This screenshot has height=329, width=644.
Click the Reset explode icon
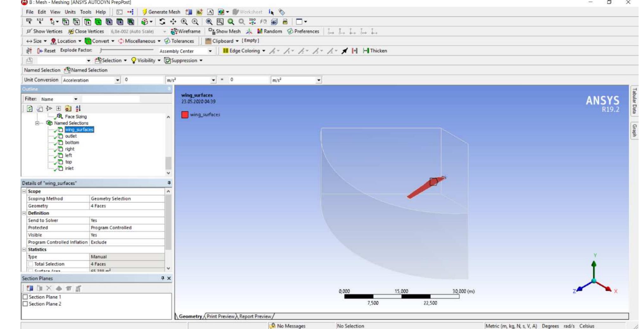40,51
